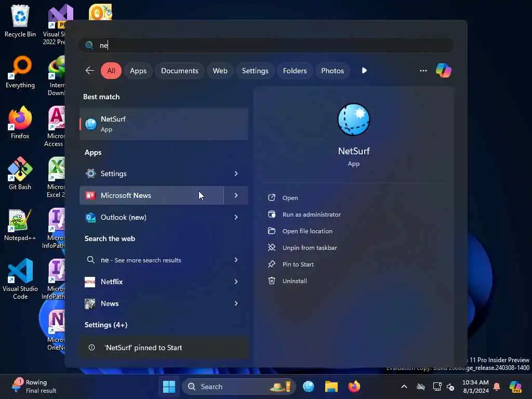The width and height of the screenshot is (532, 399).
Task: Open the Outlook (new) app result
Action: click(x=152, y=217)
